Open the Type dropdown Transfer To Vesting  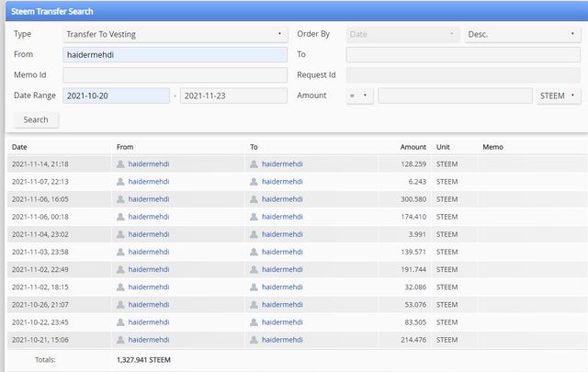(x=175, y=34)
